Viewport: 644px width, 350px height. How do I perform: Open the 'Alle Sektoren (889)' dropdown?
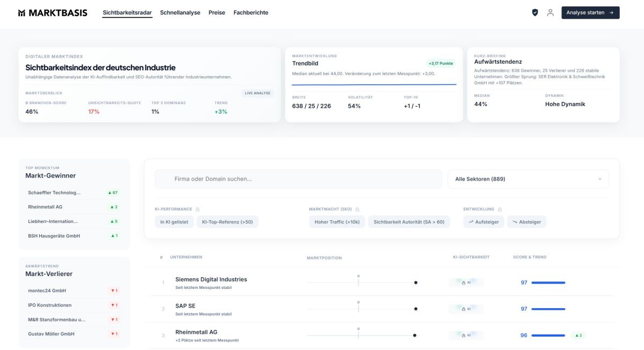528,178
